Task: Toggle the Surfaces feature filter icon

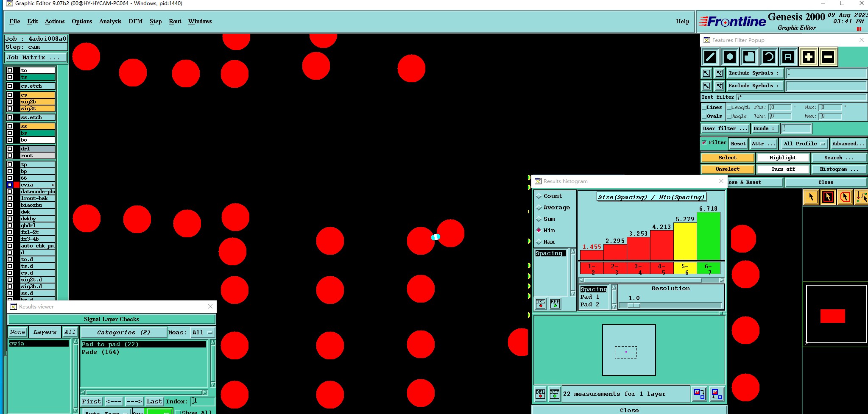Action: [x=749, y=57]
